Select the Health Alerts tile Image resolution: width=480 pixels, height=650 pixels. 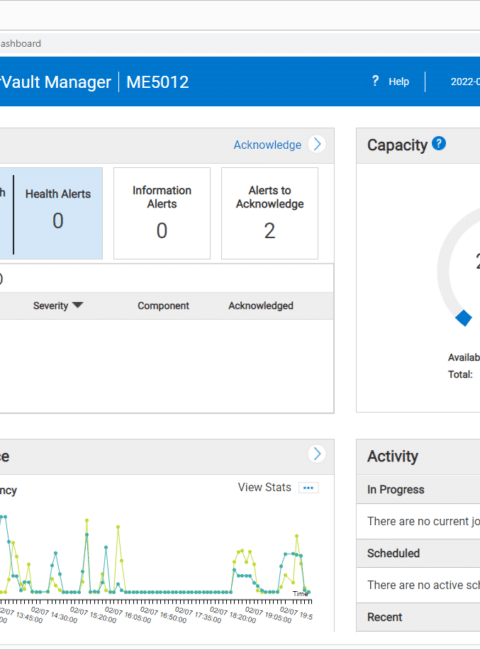pyautogui.click(x=58, y=213)
